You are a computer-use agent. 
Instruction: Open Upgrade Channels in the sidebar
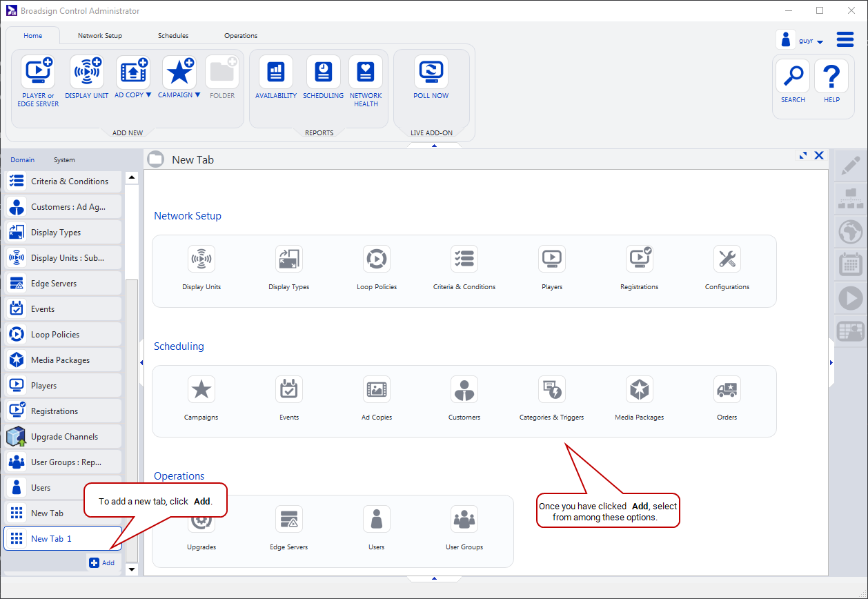[63, 437]
